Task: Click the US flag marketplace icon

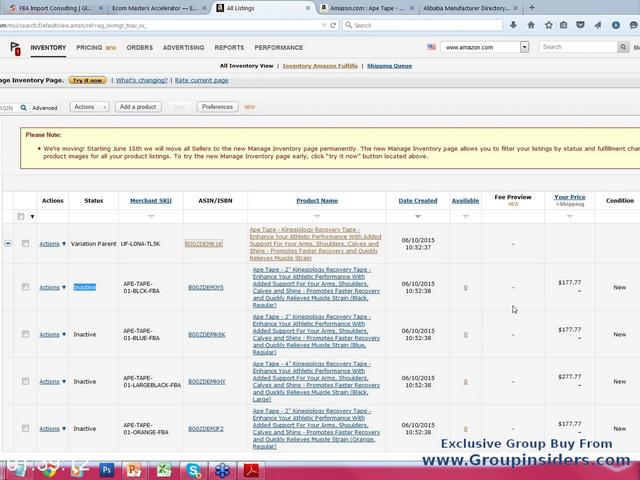Action: point(431,47)
